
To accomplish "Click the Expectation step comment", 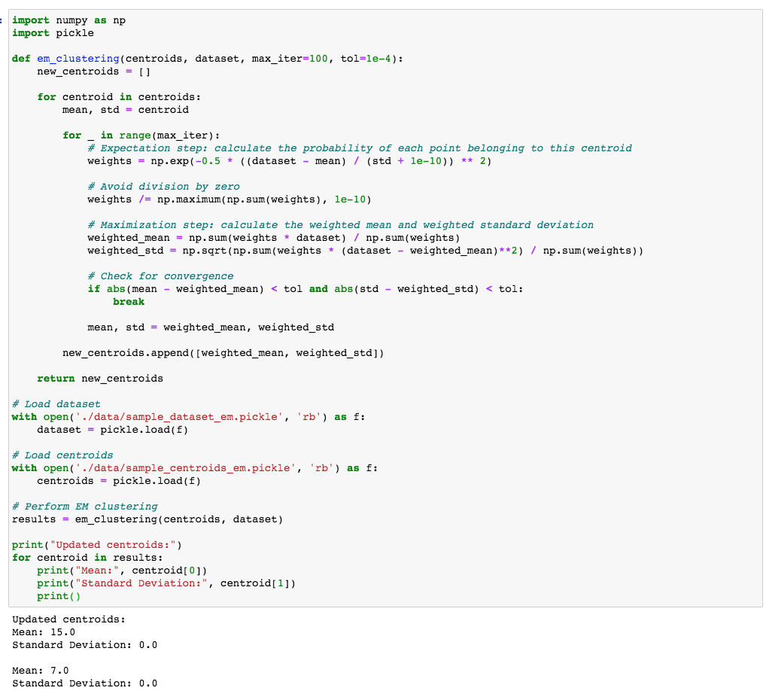I will [x=360, y=148].
